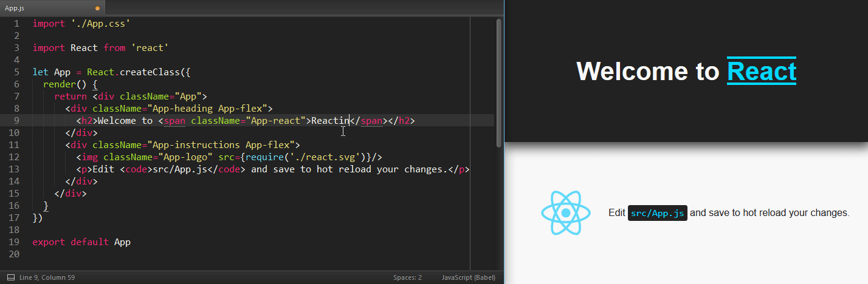Follow the React link in the heading
The image size is (868, 284).
click(x=761, y=72)
